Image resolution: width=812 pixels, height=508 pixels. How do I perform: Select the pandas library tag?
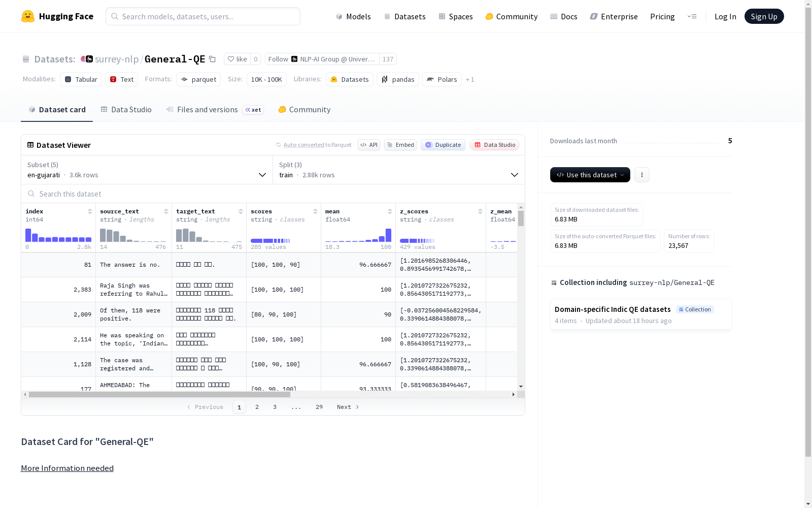[x=398, y=79]
